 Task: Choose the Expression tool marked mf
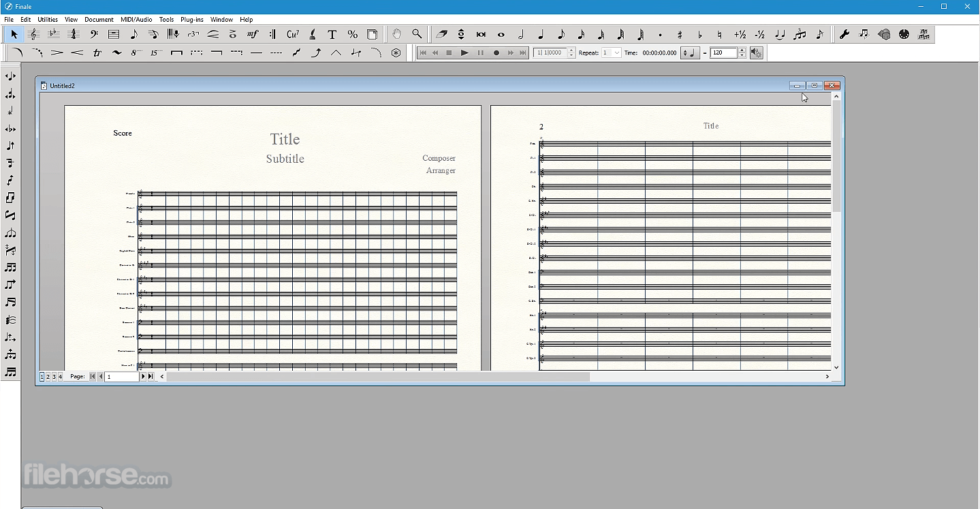[x=253, y=34]
